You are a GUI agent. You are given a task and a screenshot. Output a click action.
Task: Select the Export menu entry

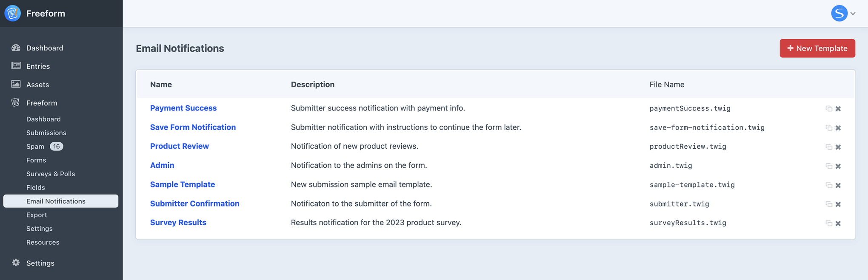pos(37,215)
